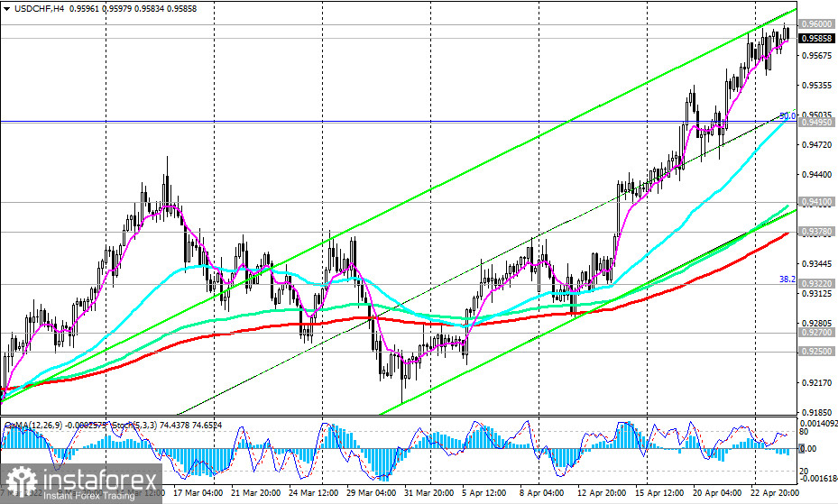Click the 24 Mar 12:00 time label
838x504 pixels.
click(313, 492)
